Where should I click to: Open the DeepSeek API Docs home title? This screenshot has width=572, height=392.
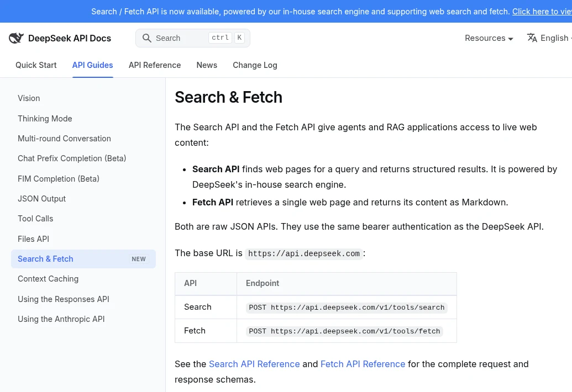(x=69, y=38)
